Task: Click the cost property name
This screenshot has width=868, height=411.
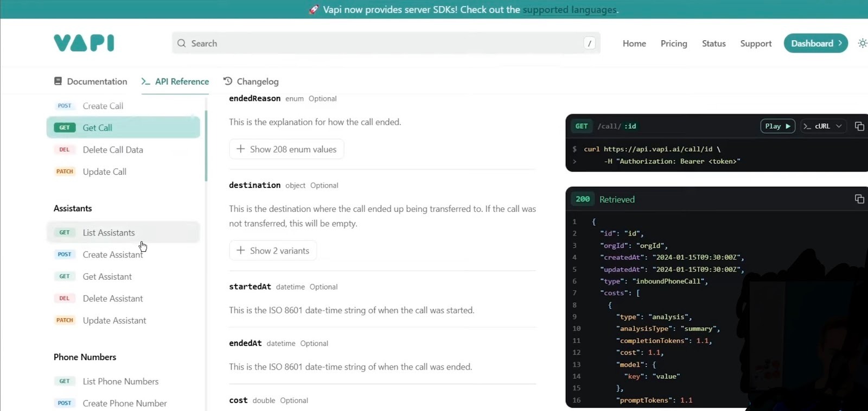Action: coord(238,400)
